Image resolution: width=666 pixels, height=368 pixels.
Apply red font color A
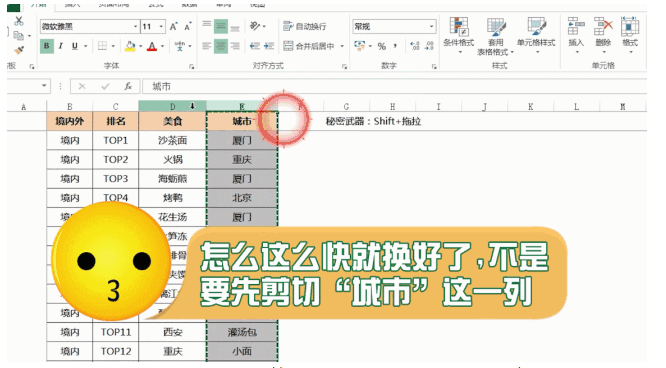coord(152,46)
